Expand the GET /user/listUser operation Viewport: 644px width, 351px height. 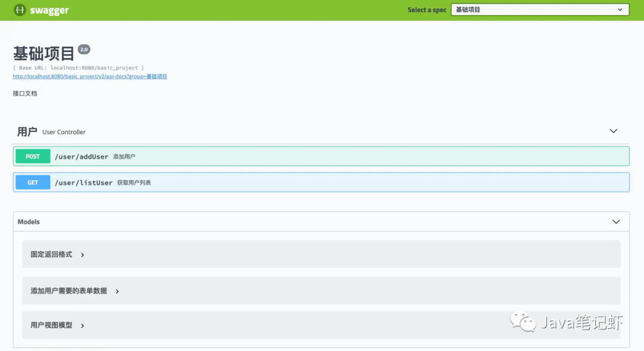(321, 183)
